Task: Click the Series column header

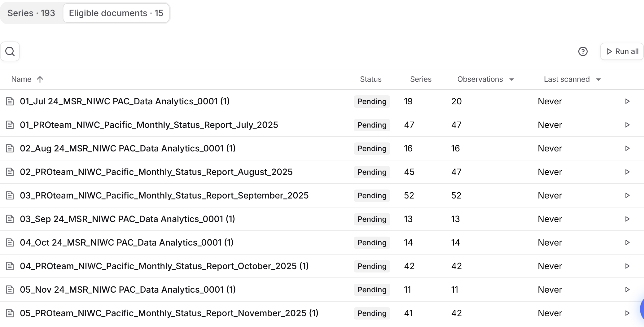Action: click(421, 79)
